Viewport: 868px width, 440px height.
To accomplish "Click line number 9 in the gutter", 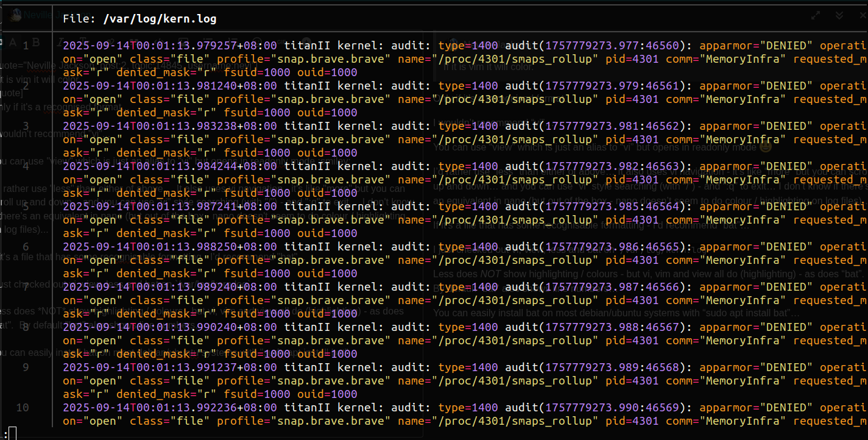I will pyautogui.click(x=26, y=367).
